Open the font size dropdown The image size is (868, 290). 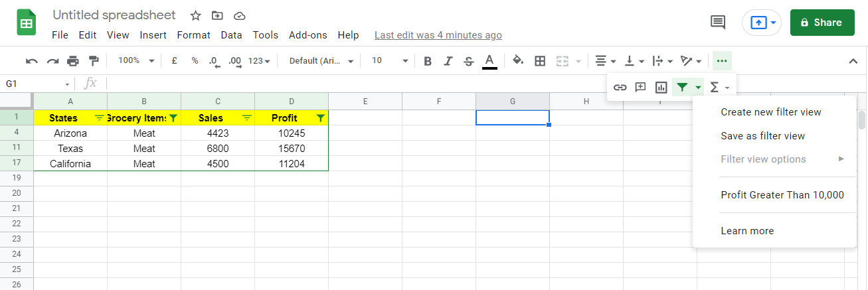point(390,60)
